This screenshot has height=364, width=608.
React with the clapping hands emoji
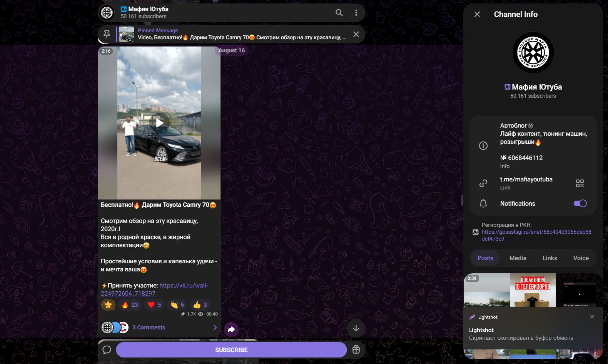[177, 305]
